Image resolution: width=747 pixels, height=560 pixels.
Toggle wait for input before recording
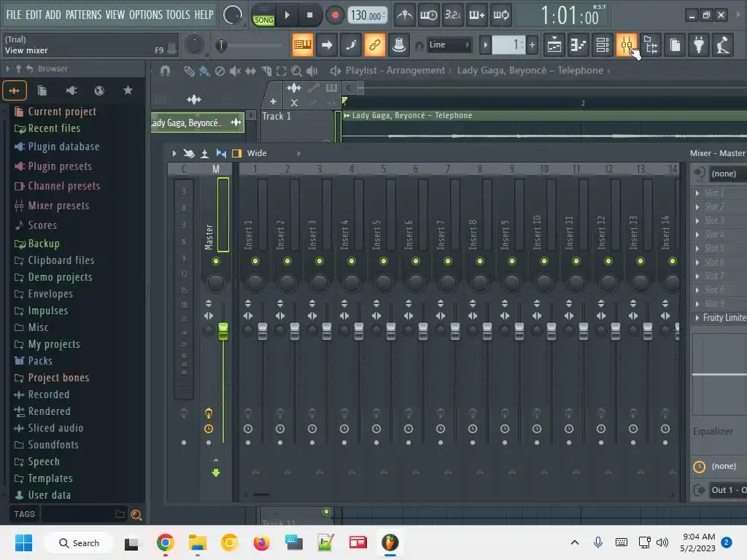tap(428, 15)
